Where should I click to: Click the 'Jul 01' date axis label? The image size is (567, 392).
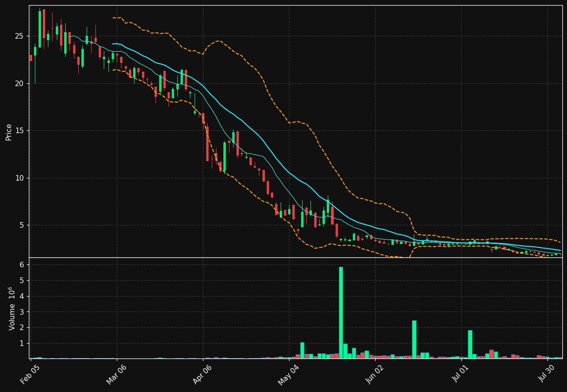[x=461, y=374]
